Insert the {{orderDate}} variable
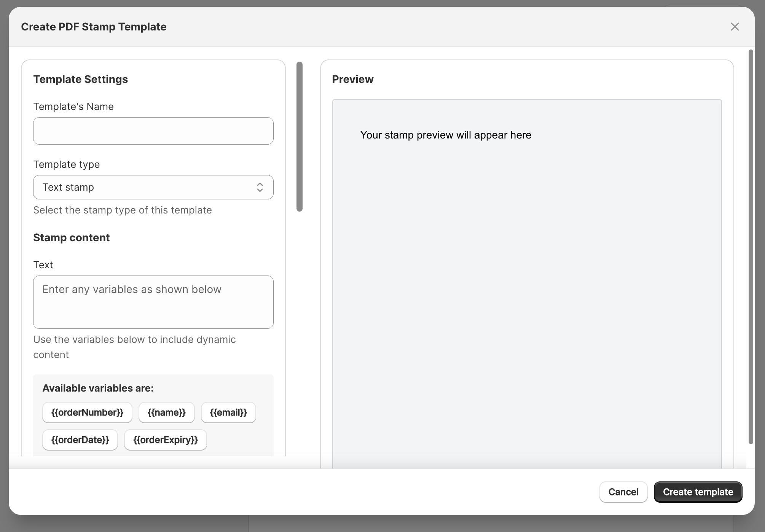 (x=80, y=440)
